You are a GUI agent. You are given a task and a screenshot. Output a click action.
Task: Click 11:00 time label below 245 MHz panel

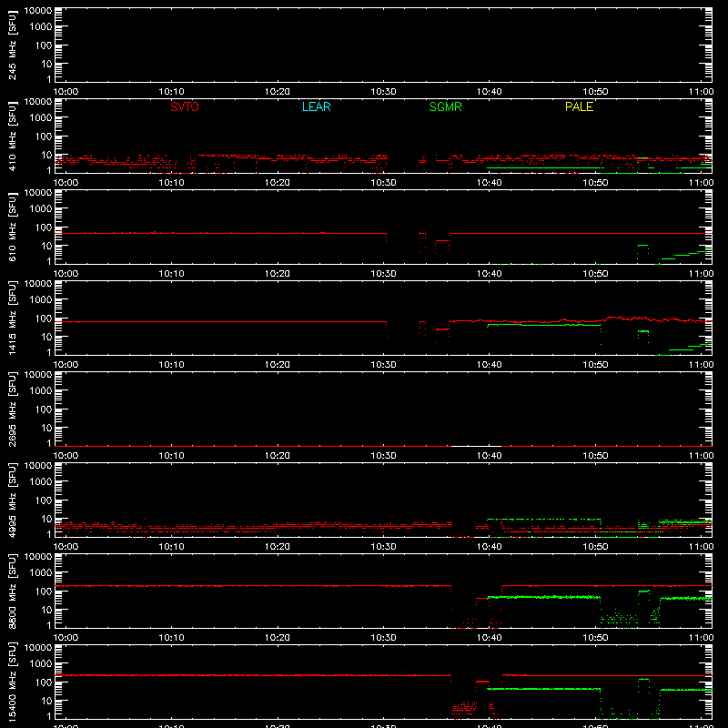pos(701,92)
